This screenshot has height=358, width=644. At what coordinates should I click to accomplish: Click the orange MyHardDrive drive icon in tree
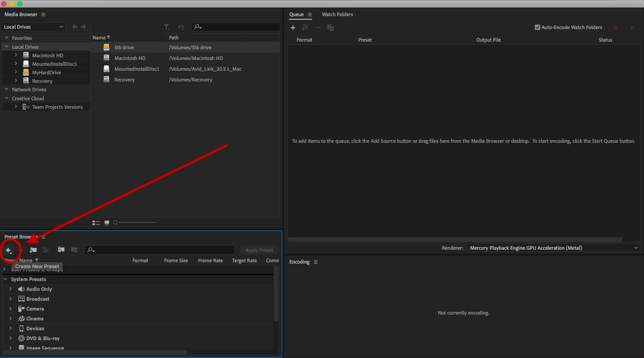click(x=26, y=72)
